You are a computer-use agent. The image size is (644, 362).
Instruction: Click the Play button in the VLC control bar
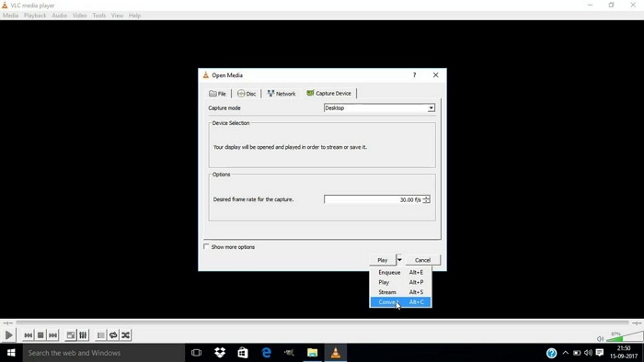[x=8, y=335]
